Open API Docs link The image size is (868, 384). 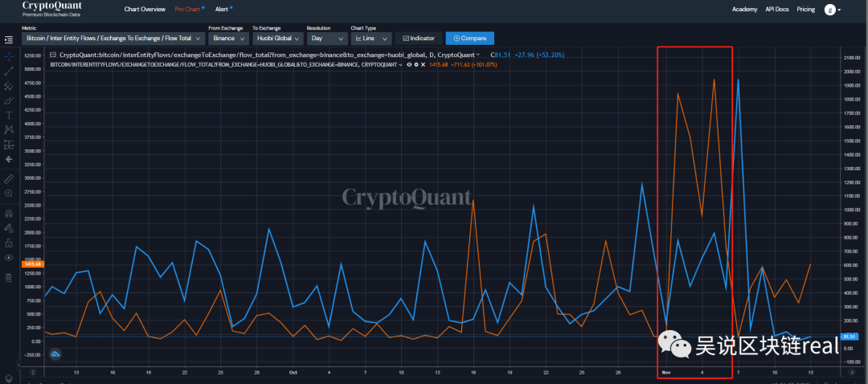(x=776, y=10)
